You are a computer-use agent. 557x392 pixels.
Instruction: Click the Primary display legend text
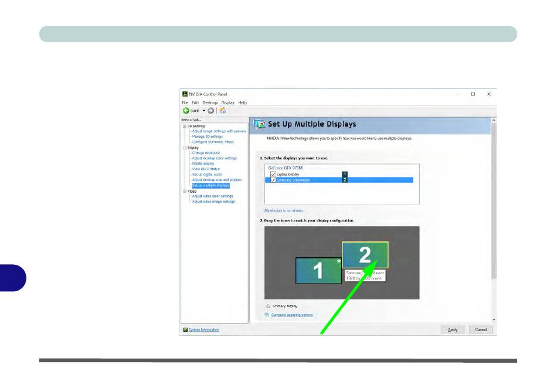(286, 306)
